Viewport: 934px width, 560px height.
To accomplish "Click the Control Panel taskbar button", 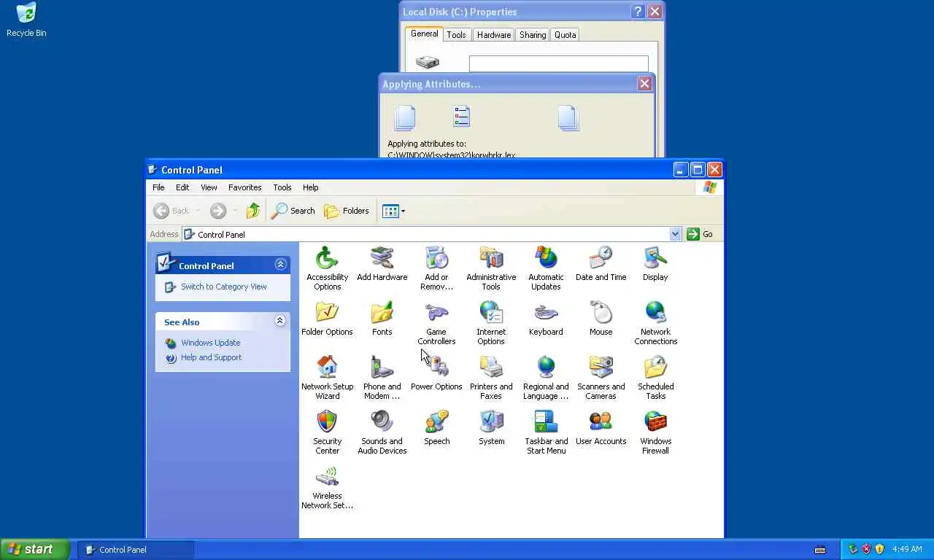I will (136, 550).
